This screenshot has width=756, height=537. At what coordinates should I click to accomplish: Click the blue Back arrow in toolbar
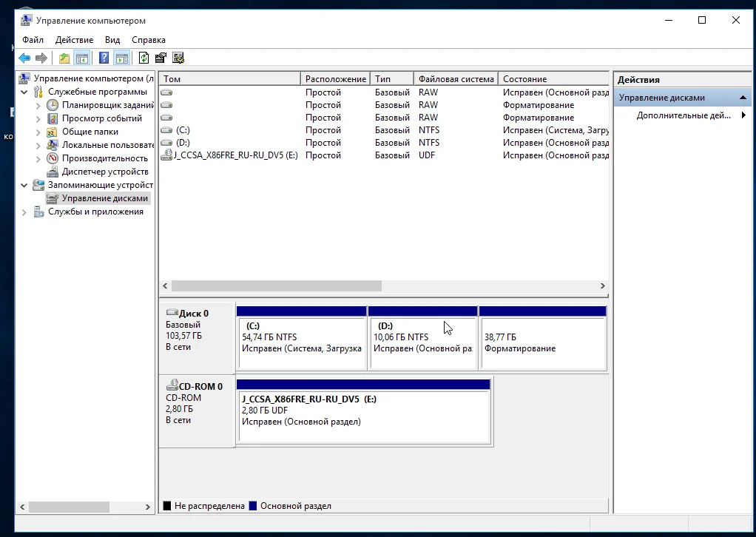[x=24, y=58]
